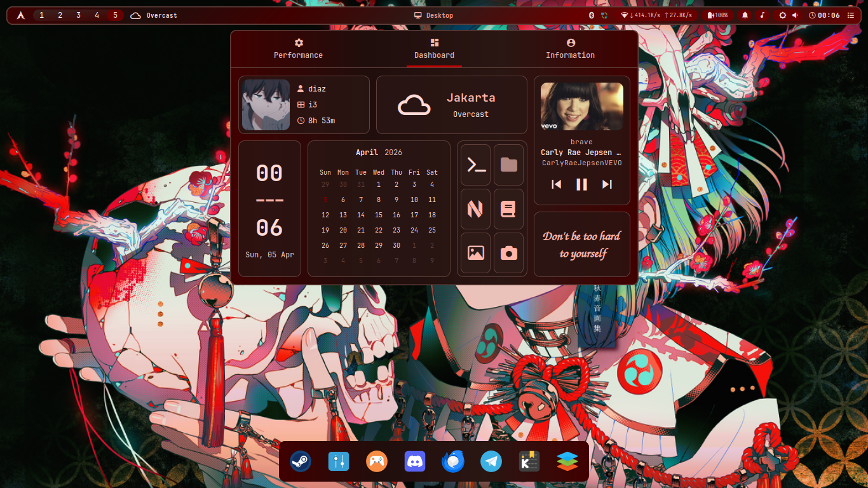Switch to workspace 5
The image size is (868, 488).
tap(115, 15)
